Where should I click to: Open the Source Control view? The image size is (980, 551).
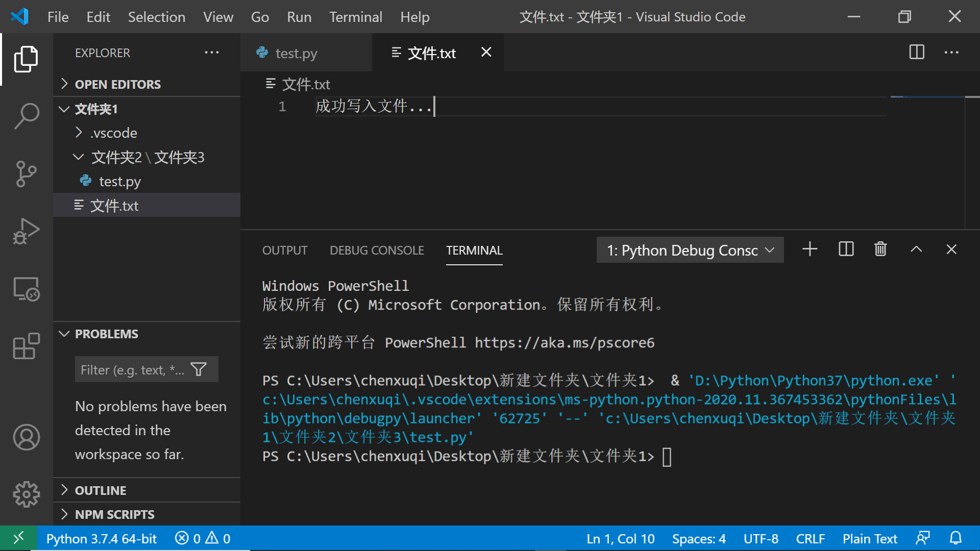tap(27, 174)
